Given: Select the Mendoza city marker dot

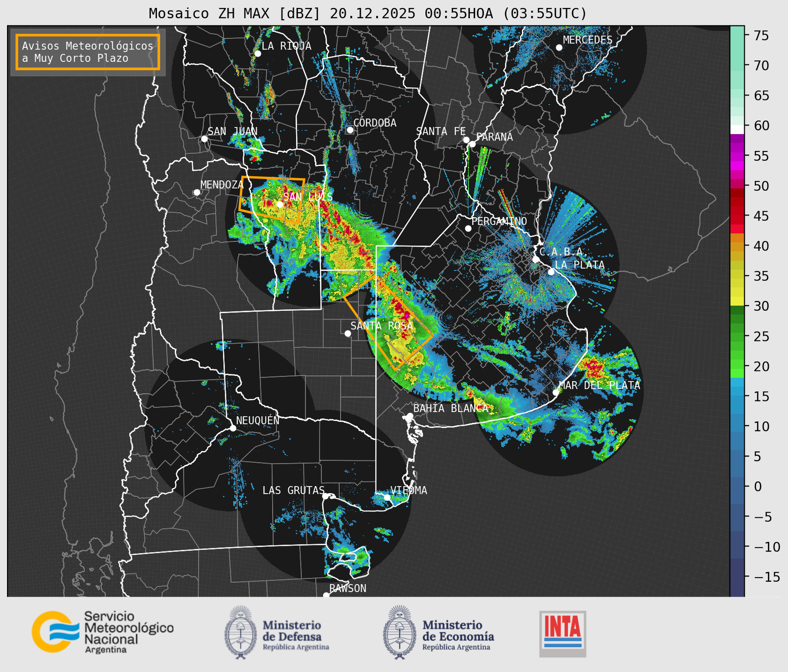Looking at the screenshot, I should click(x=197, y=193).
